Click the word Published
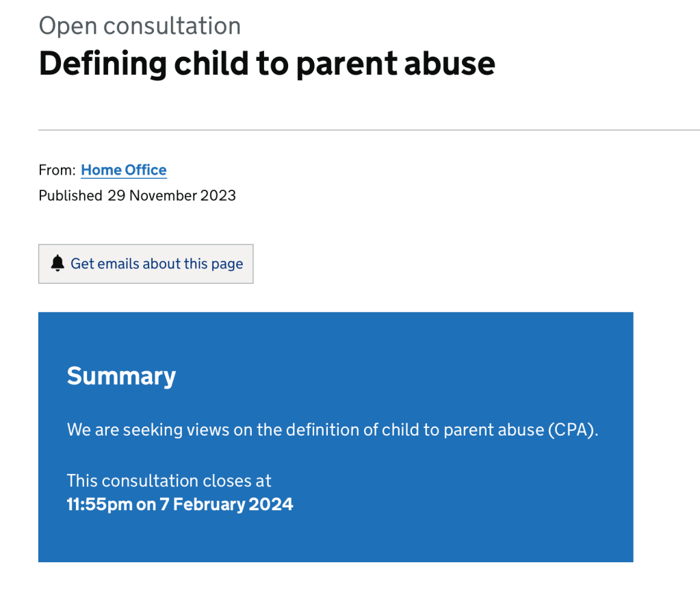Screen dimensions: 700x593 tap(70, 196)
